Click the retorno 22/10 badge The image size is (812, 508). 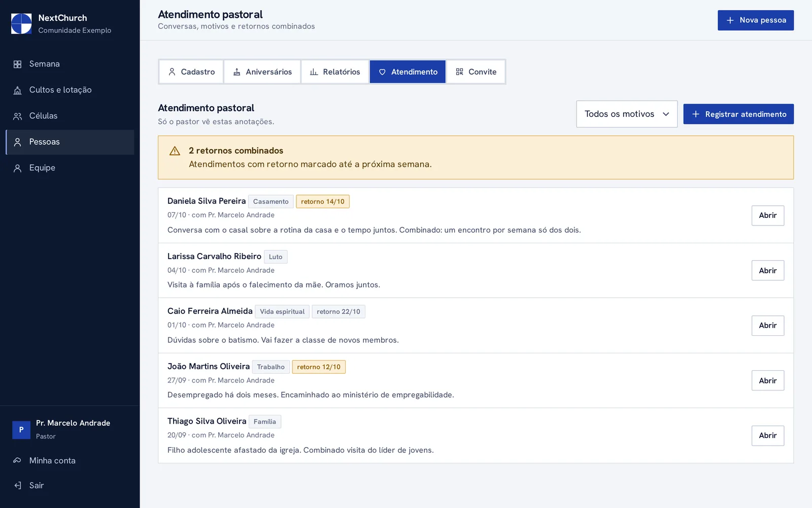339,312
